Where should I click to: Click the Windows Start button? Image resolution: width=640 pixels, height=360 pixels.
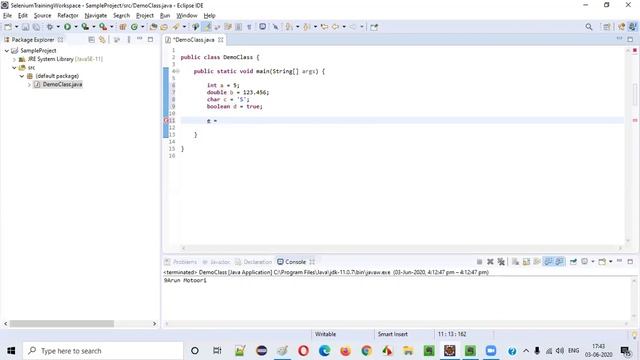click(11, 351)
